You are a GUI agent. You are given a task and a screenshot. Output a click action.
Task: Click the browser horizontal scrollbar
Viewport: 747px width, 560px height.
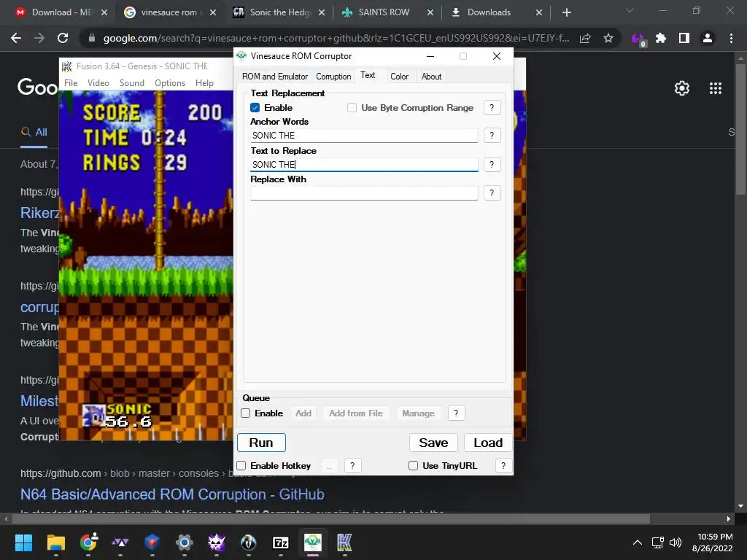tap(330, 518)
